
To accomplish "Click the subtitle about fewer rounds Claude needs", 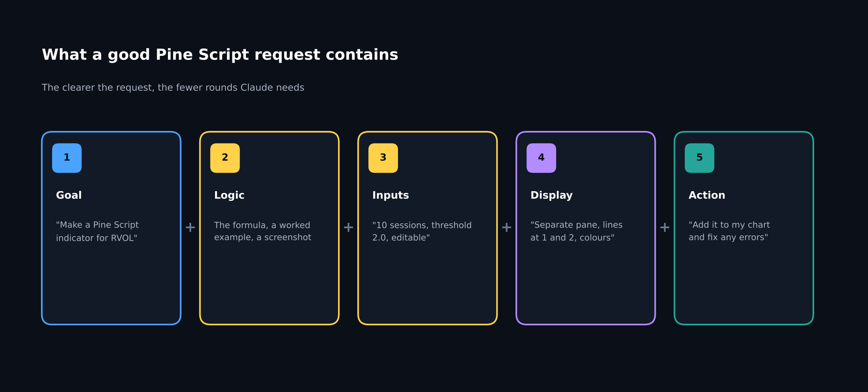I will (173, 88).
